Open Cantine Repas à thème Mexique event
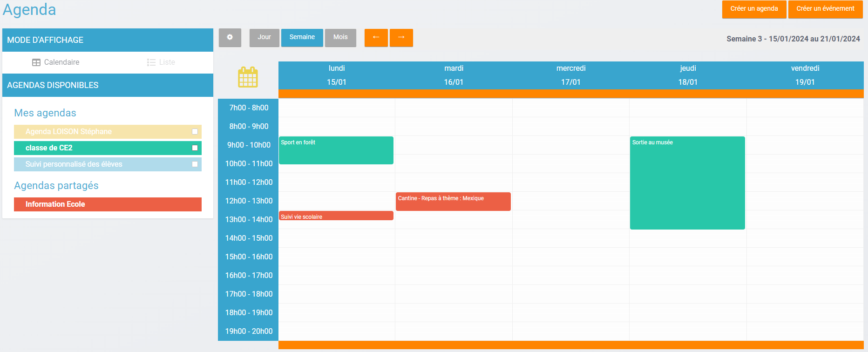Viewport: 868px width, 352px height. click(x=453, y=202)
